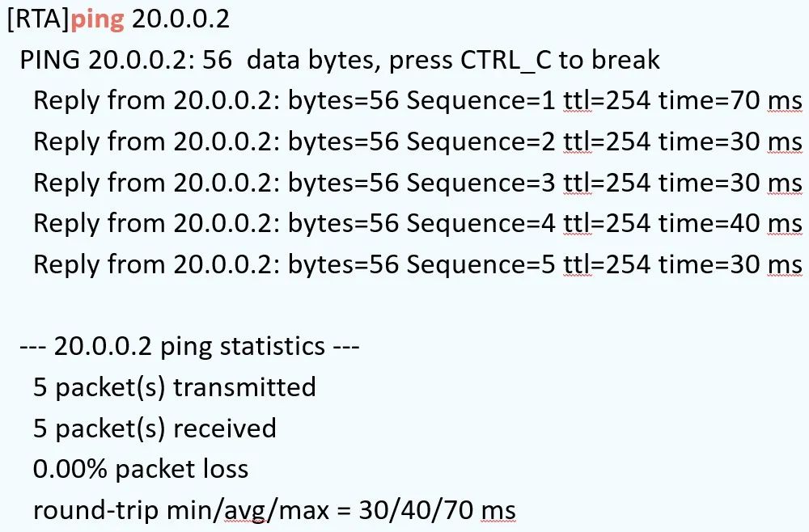Viewport: 809px width, 532px height.
Task: Click the bold red "ping" command word
Action: [x=98, y=19]
